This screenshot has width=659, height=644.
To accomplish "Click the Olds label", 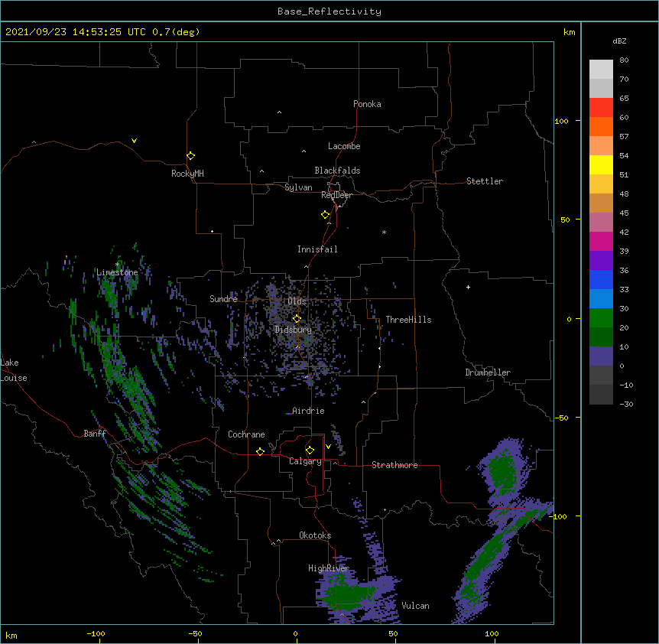I will coord(297,301).
